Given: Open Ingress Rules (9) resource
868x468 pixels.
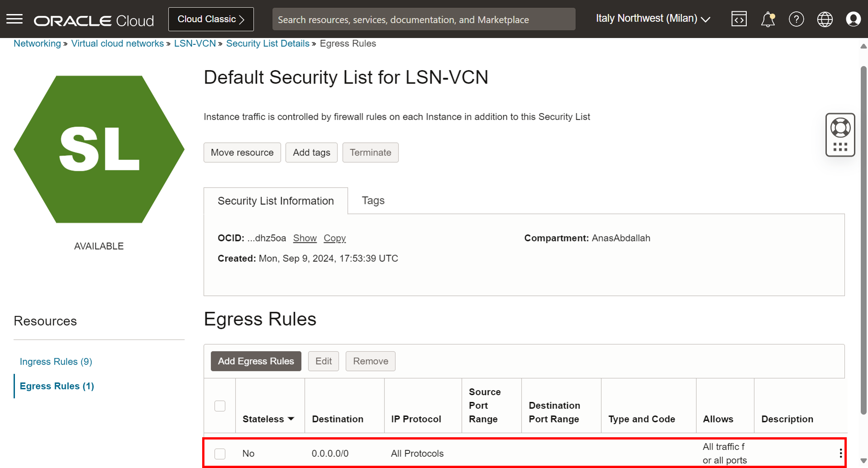Looking at the screenshot, I should (56, 361).
